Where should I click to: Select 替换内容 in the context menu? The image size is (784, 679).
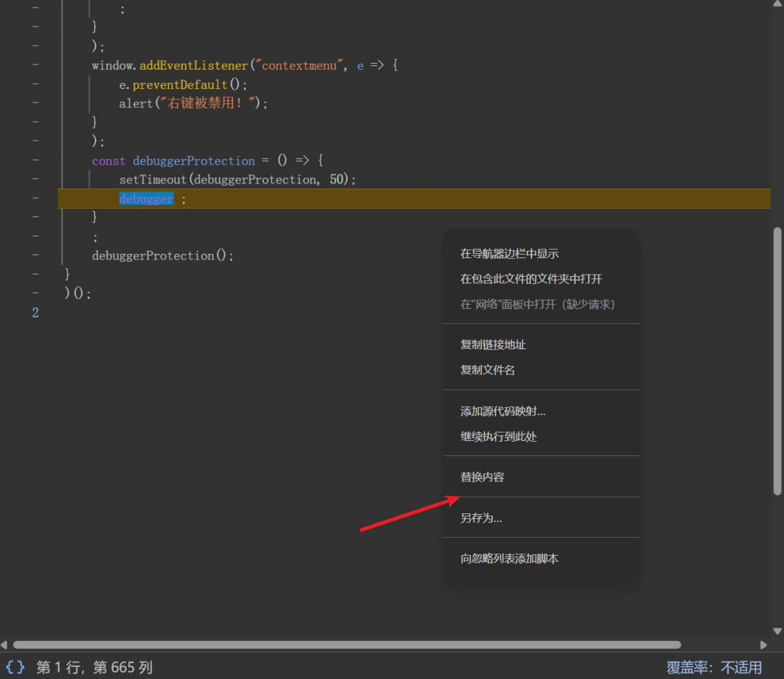pos(482,477)
